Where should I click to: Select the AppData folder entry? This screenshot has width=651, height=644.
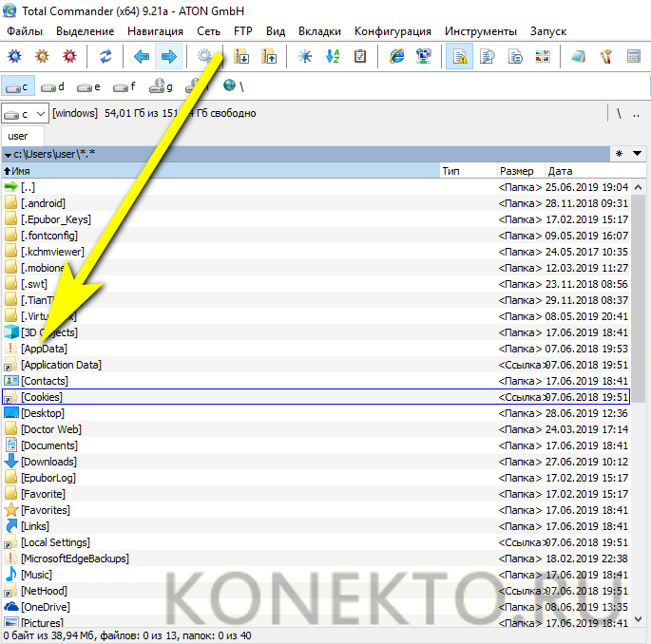(44, 349)
